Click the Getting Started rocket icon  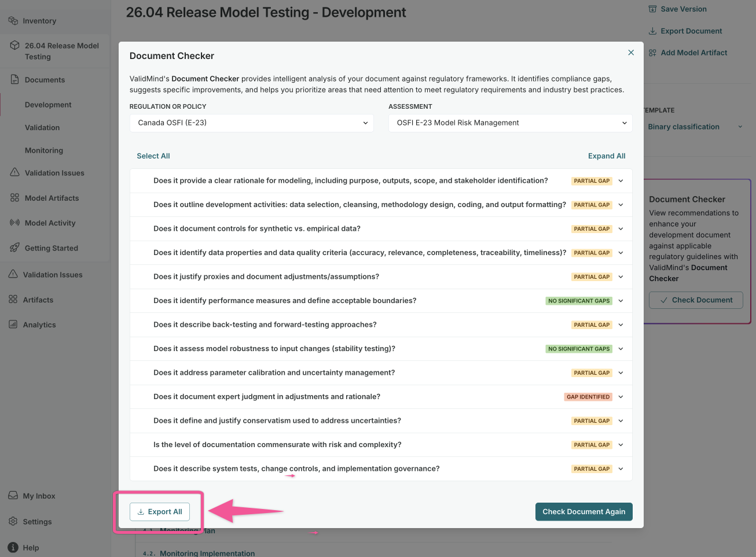[15, 248]
